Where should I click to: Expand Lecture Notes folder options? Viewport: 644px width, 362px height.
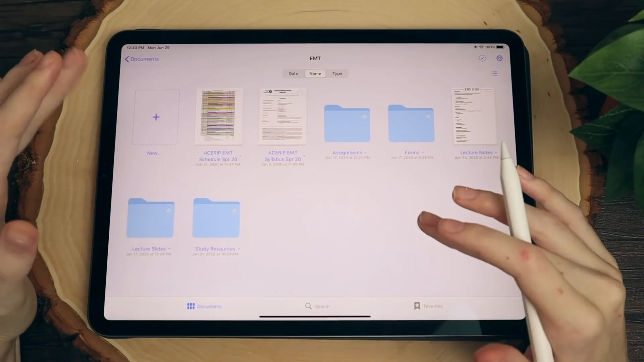point(496,152)
